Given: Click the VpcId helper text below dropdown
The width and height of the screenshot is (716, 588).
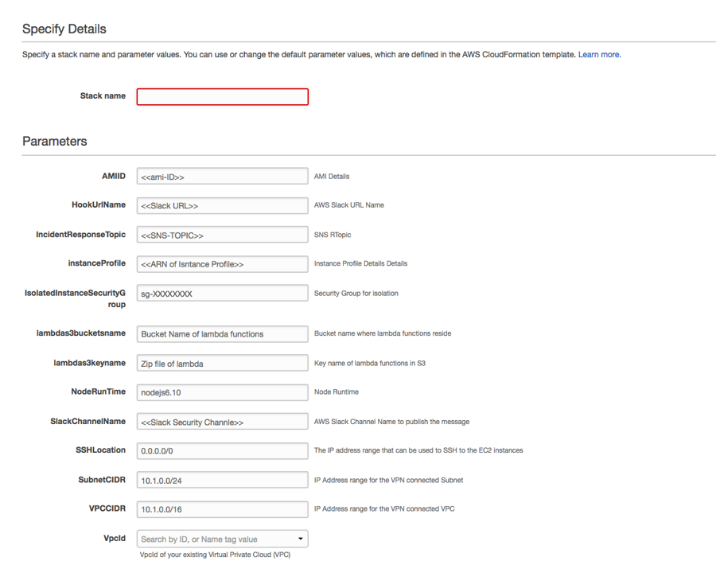Looking at the screenshot, I should 215,555.
